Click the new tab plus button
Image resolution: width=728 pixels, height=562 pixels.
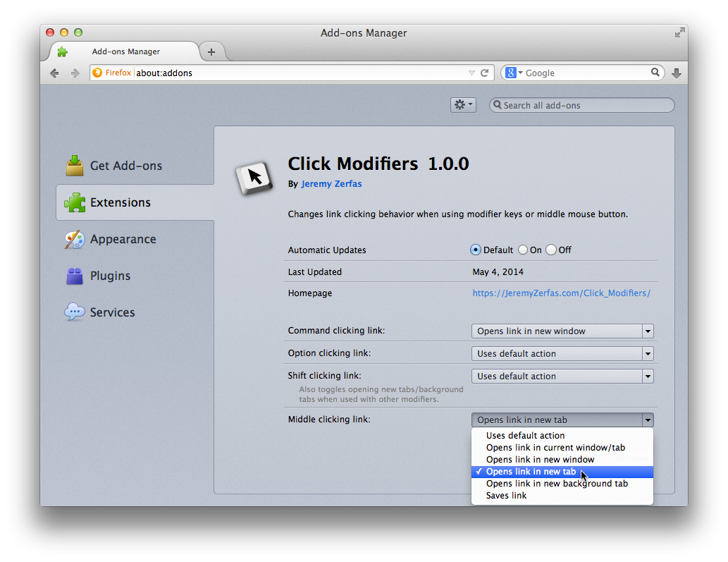pos(211,52)
